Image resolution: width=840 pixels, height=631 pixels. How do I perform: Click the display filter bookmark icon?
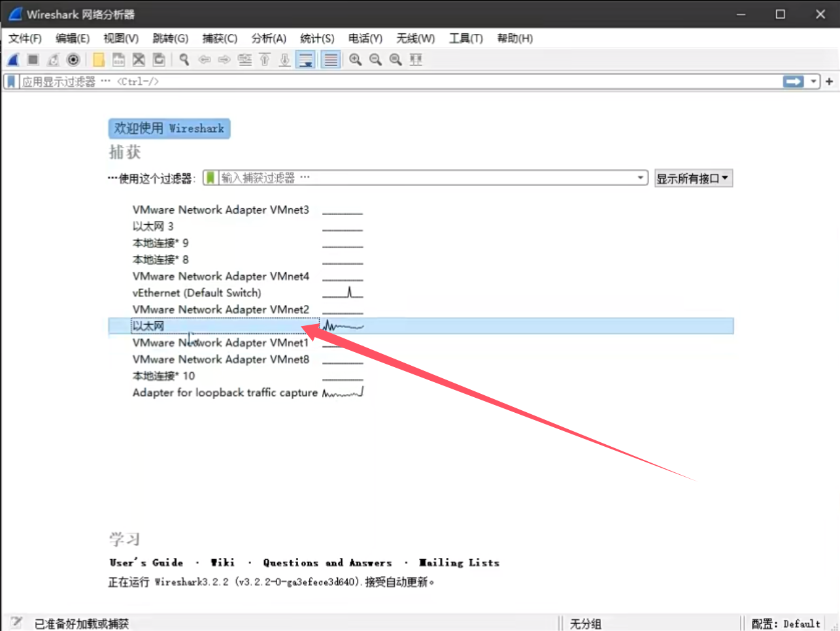pos(11,82)
